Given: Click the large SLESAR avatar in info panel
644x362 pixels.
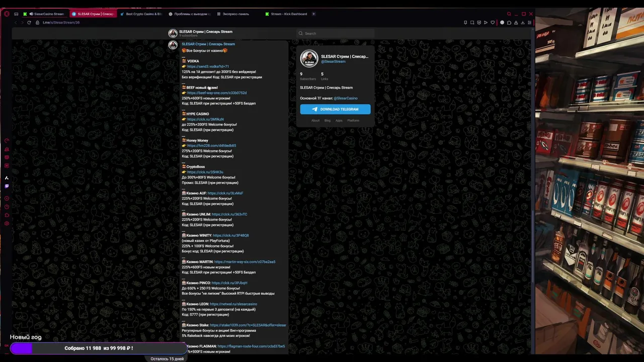Looking at the screenshot, I should (309, 58).
